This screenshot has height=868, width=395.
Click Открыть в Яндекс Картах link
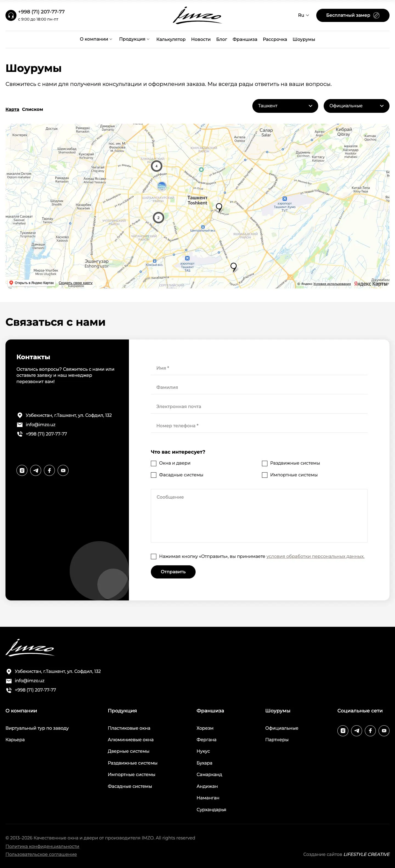click(x=32, y=283)
